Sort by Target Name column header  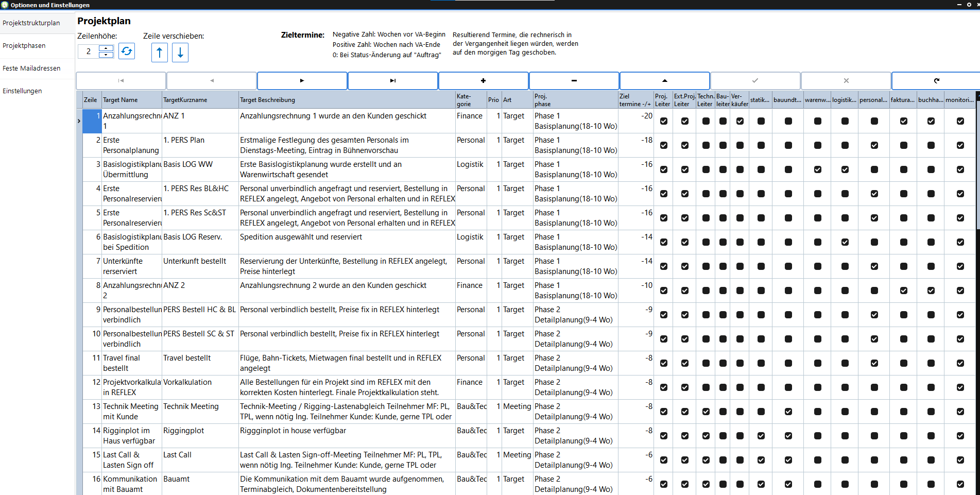point(132,100)
